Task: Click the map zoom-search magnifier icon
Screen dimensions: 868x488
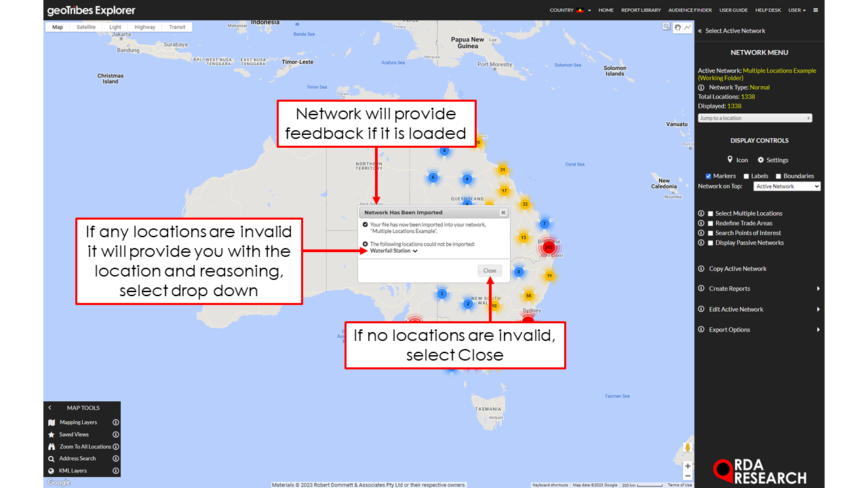Action: click(x=667, y=27)
